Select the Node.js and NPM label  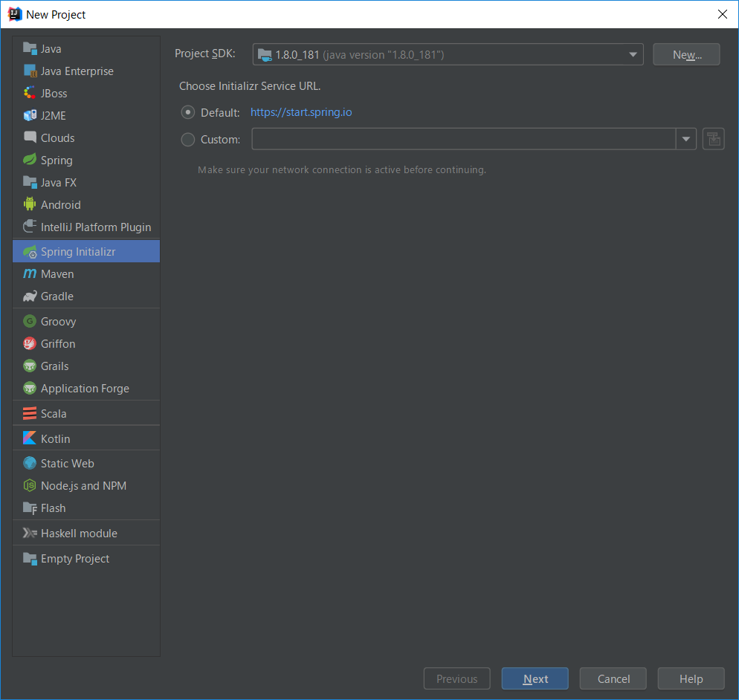coord(83,486)
